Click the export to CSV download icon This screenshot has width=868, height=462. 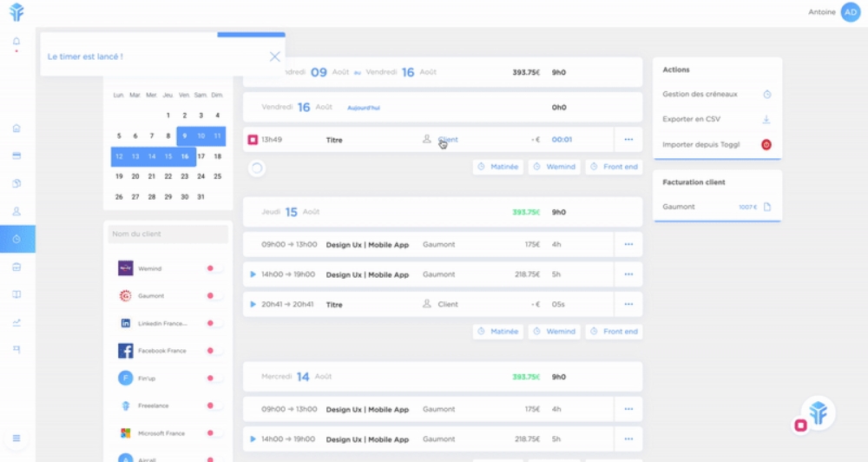[766, 119]
